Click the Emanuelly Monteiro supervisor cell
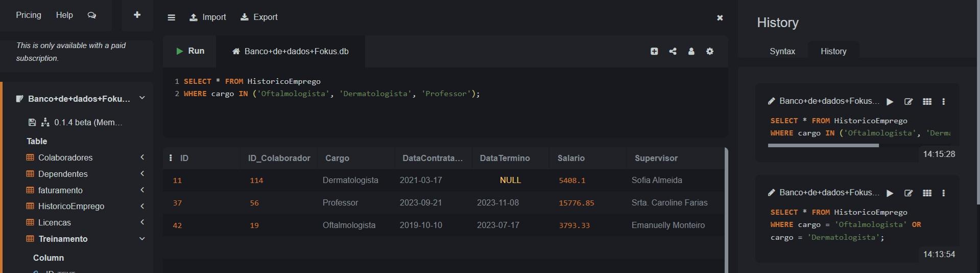Image resolution: width=980 pixels, height=273 pixels. pyautogui.click(x=668, y=225)
